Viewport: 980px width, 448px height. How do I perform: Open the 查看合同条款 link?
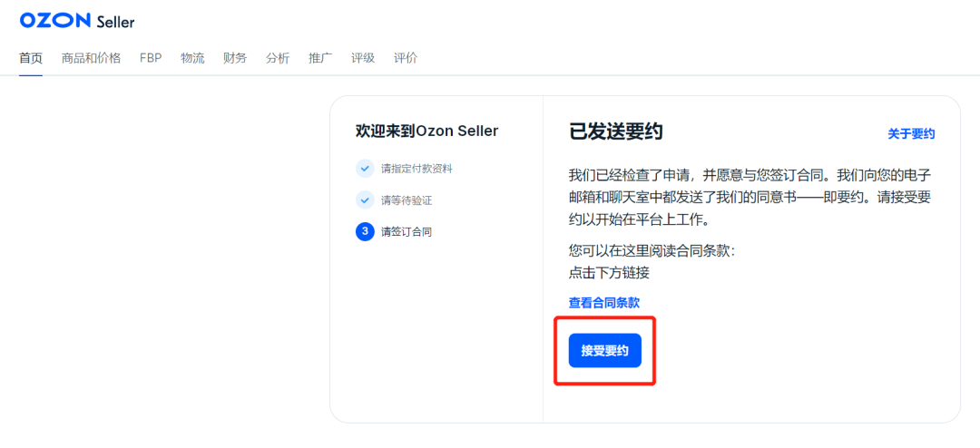click(604, 303)
